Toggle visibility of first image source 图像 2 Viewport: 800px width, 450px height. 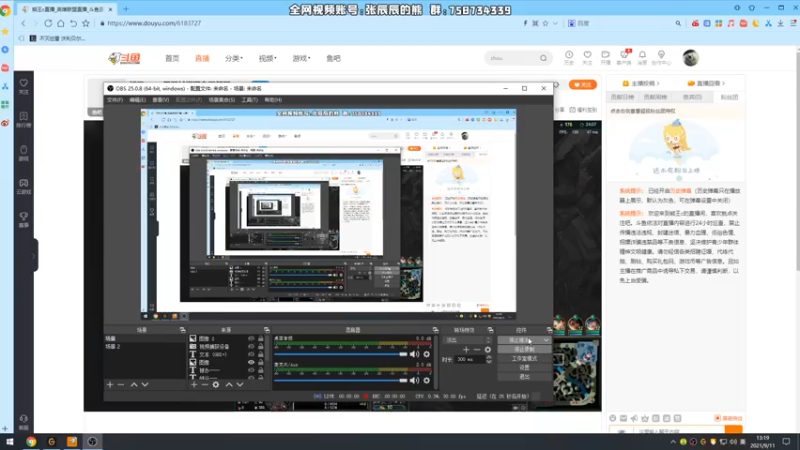tap(251, 338)
